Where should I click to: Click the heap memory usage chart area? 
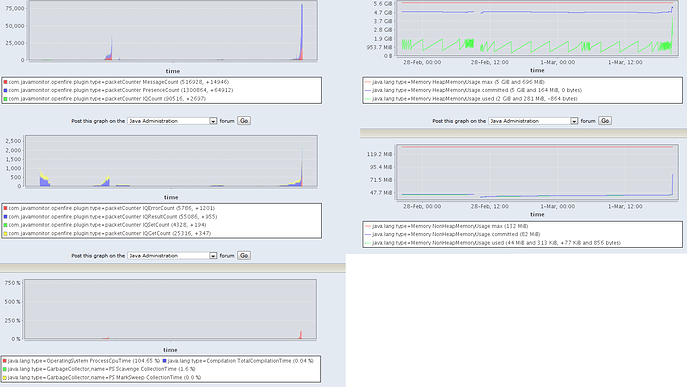(x=537, y=28)
